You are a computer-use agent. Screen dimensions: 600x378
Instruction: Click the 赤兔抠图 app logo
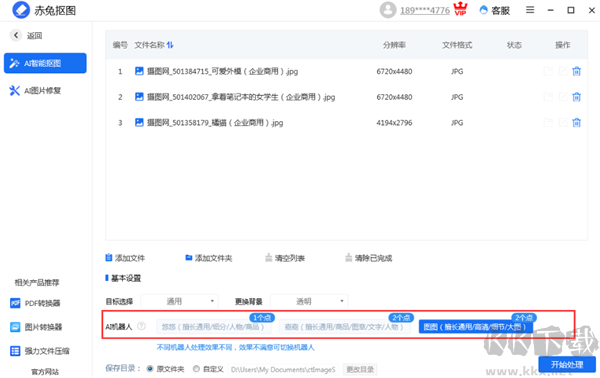click(21, 10)
